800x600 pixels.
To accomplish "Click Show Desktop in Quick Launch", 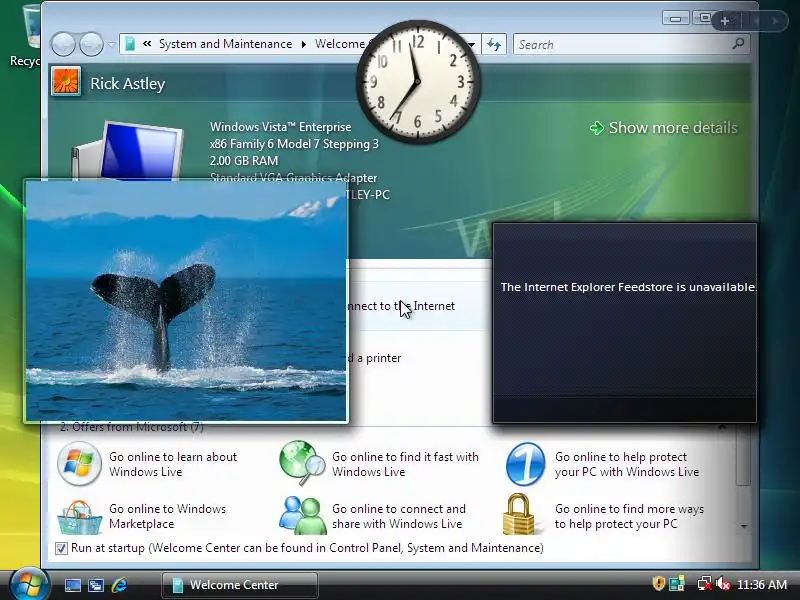I will pyautogui.click(x=72, y=585).
